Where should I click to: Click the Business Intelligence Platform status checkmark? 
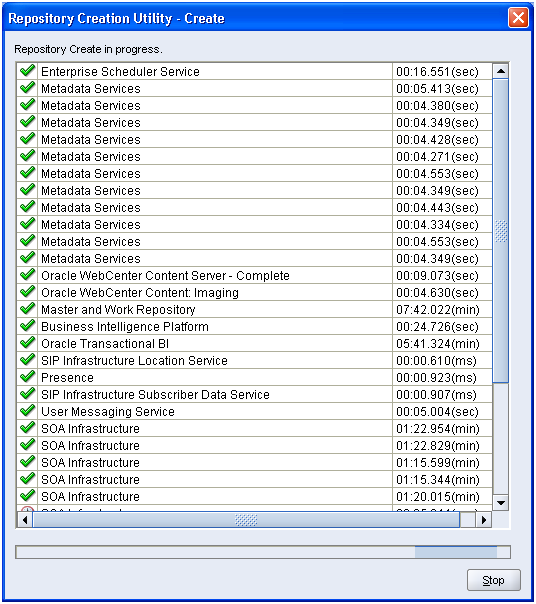[x=27, y=326]
